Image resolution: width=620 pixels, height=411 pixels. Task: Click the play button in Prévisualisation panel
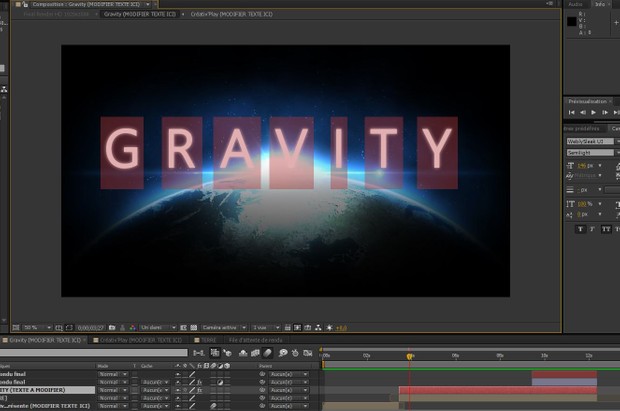(594, 113)
